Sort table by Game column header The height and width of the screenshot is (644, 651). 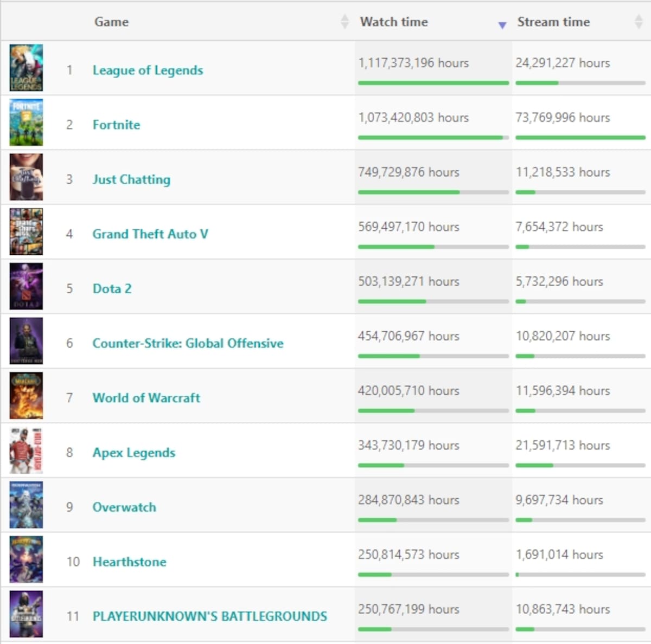click(111, 22)
